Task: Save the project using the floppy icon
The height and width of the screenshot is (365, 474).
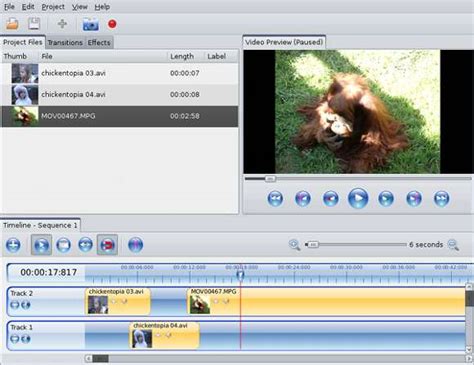Action: click(34, 24)
